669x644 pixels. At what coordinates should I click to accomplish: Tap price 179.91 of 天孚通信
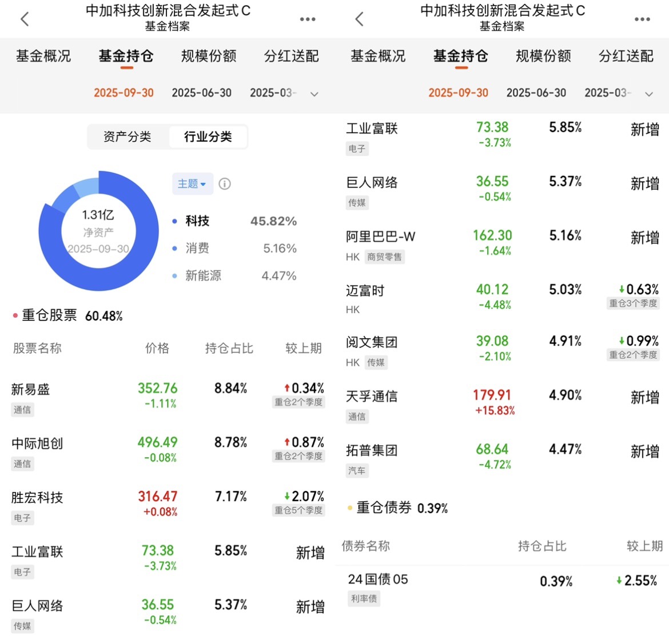492,395
